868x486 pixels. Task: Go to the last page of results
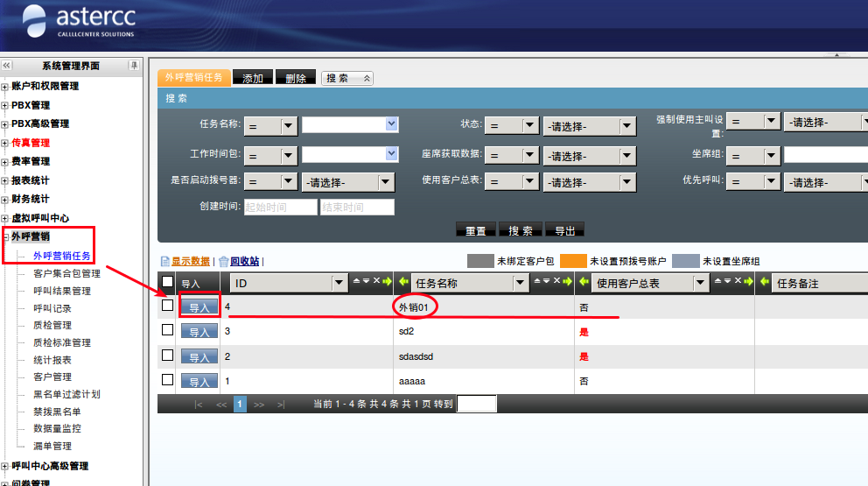click(x=281, y=404)
